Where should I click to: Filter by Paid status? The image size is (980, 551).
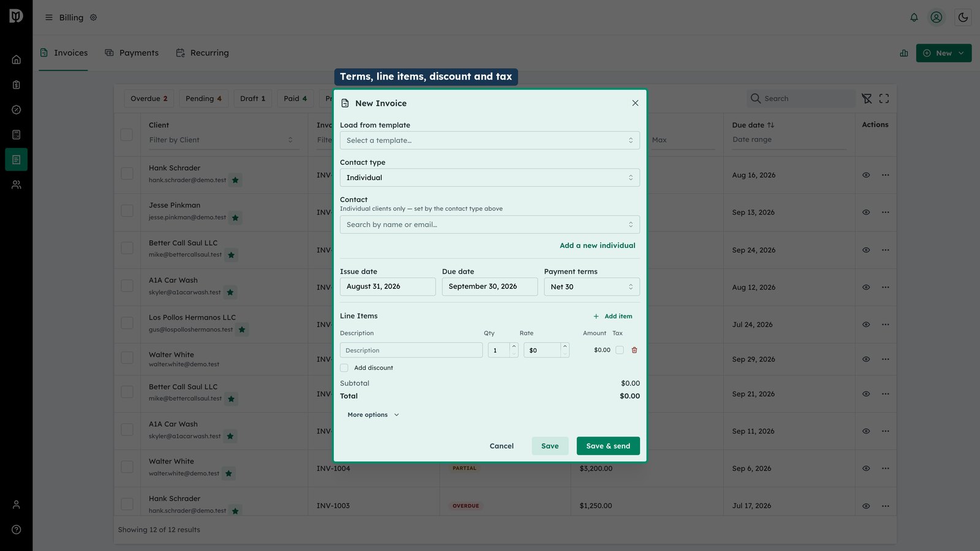295,99
